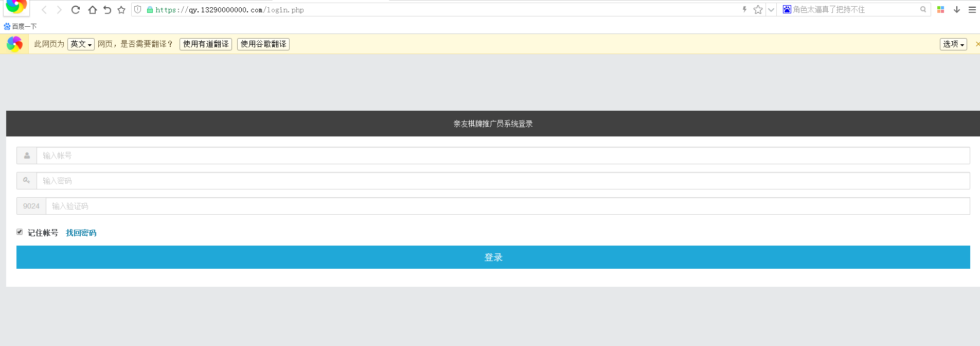Click the favorite star beside the home icon
Screen dimensions: 980x346
(121, 10)
